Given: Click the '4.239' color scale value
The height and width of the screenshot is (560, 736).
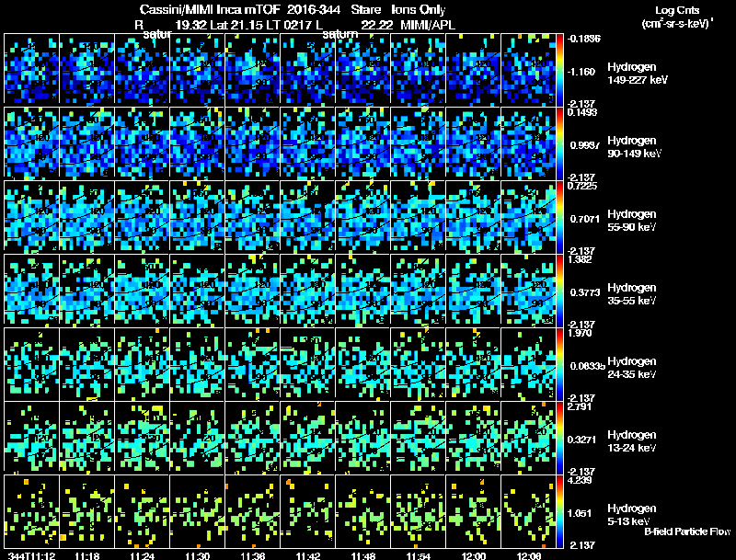Looking at the screenshot, I should (581, 480).
